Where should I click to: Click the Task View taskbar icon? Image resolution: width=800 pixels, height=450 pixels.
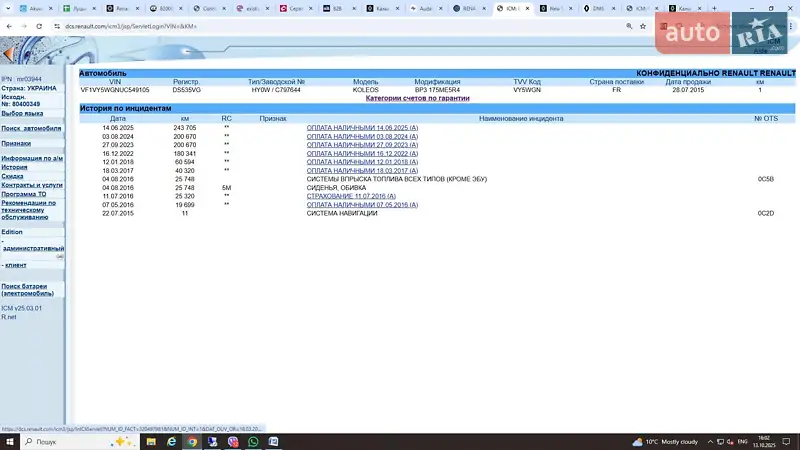[149, 441]
